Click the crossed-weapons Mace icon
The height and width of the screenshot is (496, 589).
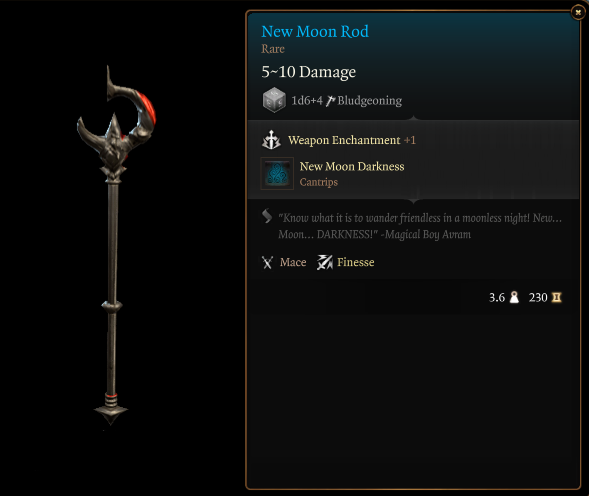coord(267,262)
